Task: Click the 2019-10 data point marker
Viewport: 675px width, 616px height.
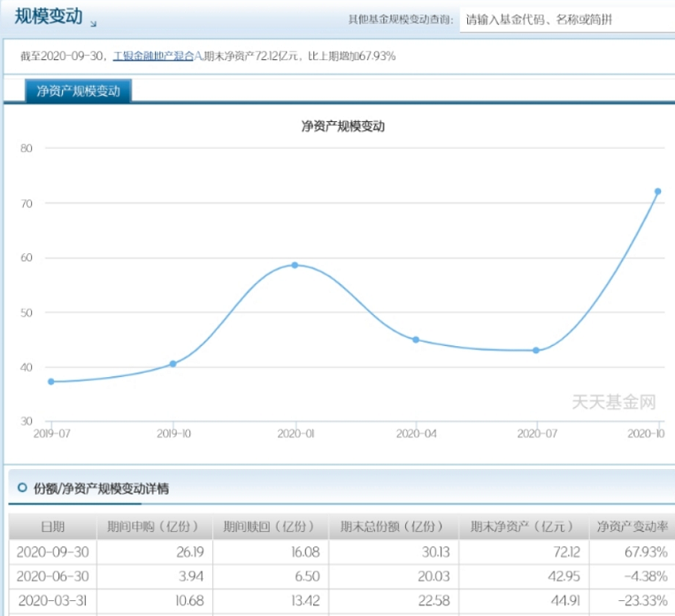Action: [x=173, y=364]
